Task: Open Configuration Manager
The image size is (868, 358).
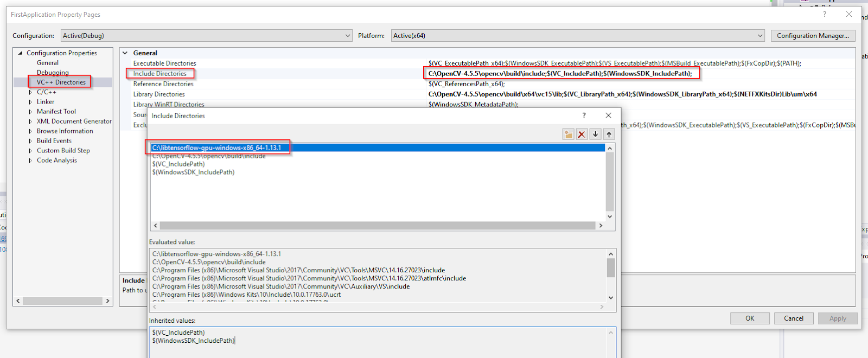Action: coord(813,36)
